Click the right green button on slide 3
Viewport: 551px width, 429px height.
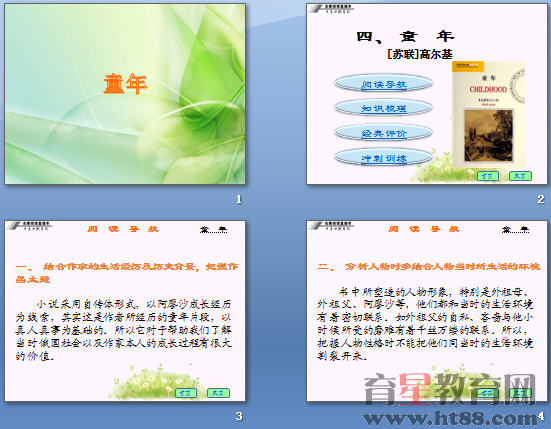coord(218,393)
